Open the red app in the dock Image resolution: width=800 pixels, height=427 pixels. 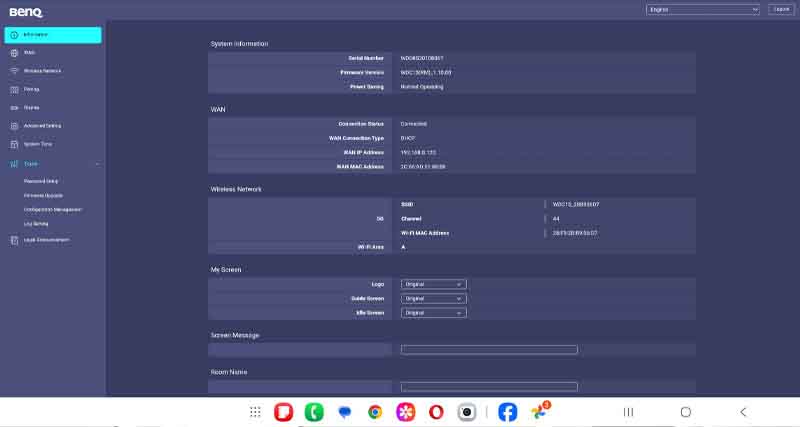point(283,412)
